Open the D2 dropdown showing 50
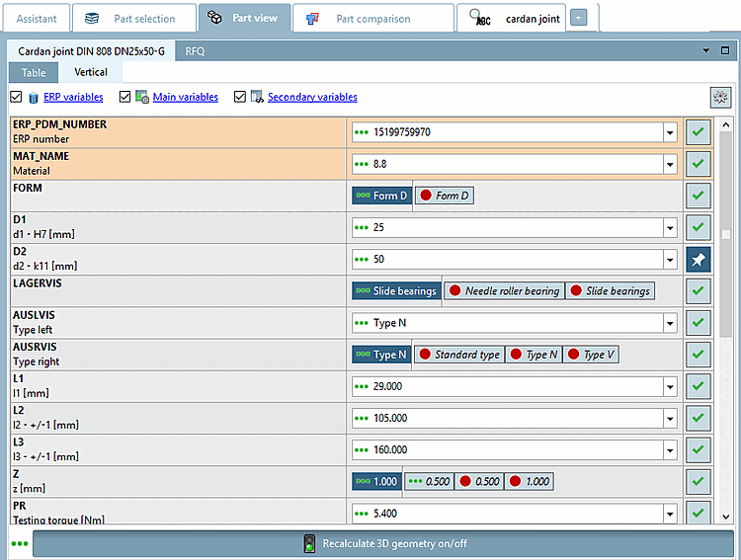 (x=670, y=260)
